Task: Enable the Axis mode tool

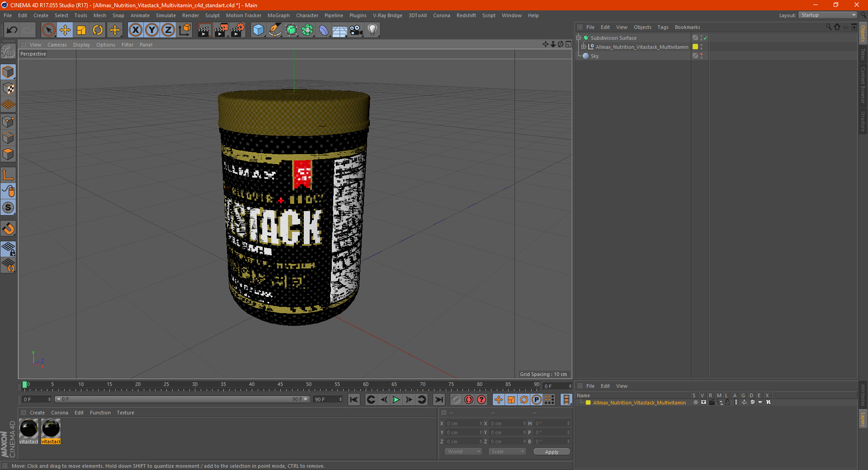Action: [8, 175]
